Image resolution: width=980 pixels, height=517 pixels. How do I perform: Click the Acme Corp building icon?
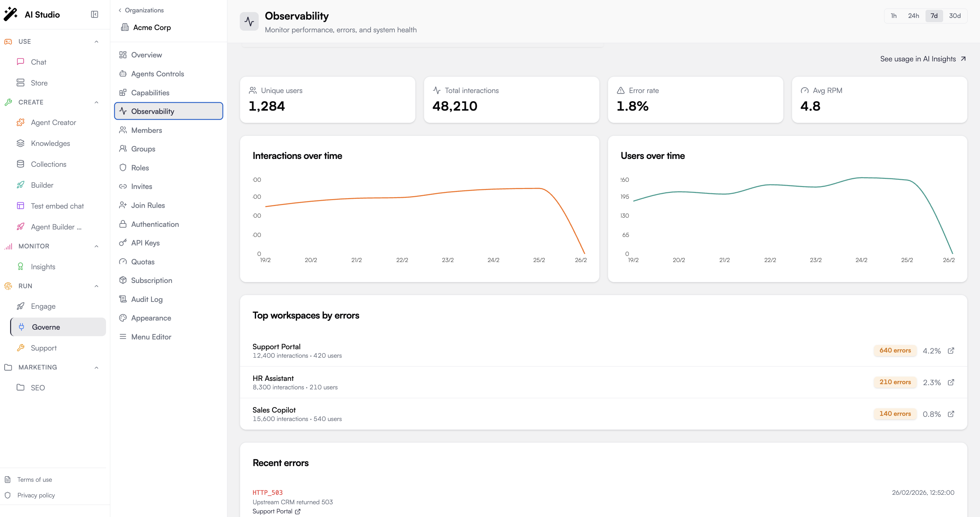(124, 27)
